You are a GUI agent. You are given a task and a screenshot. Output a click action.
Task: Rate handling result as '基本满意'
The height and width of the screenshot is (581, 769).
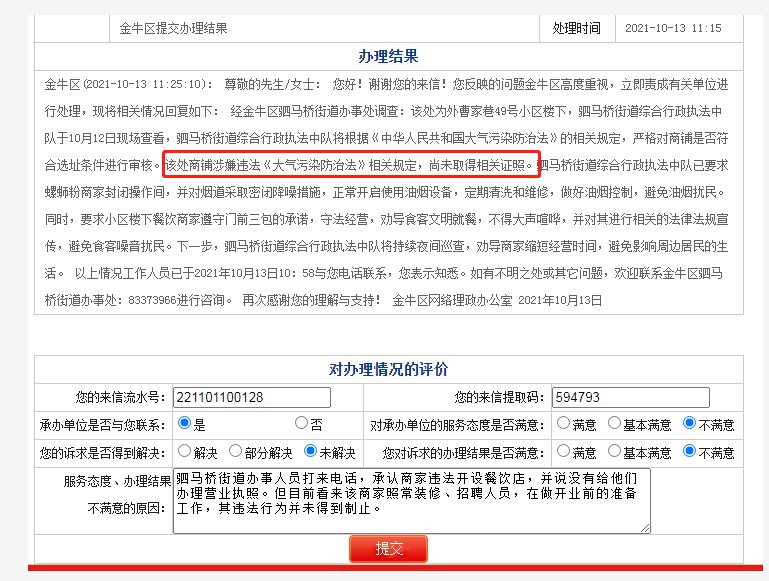pyautogui.click(x=614, y=452)
